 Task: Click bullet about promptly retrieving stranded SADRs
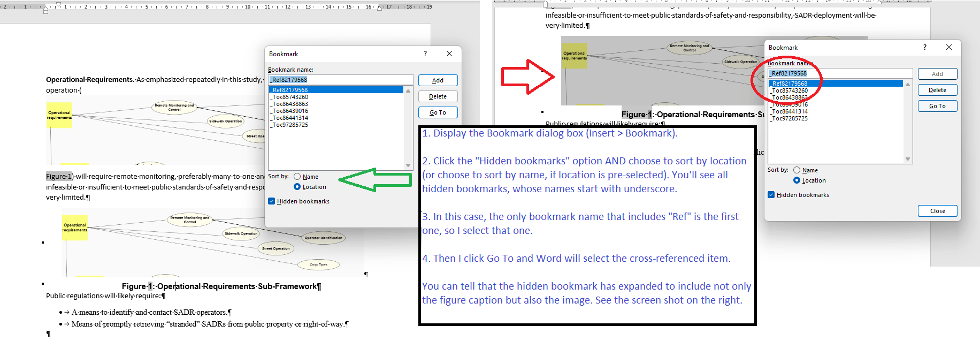(x=208, y=324)
